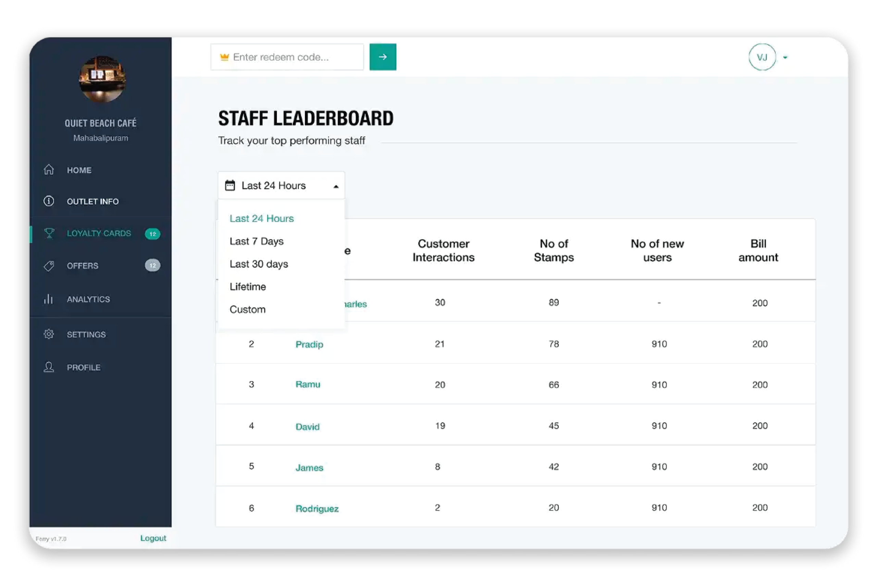This screenshot has height=588, width=877.
Task: Open staff member Pradip's profile link
Action: pyautogui.click(x=309, y=344)
